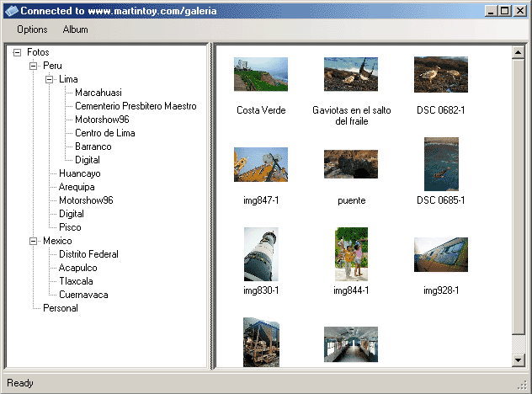Select the img928-1 thumbnail
Image resolution: width=532 pixels, height=394 pixels.
click(x=441, y=254)
